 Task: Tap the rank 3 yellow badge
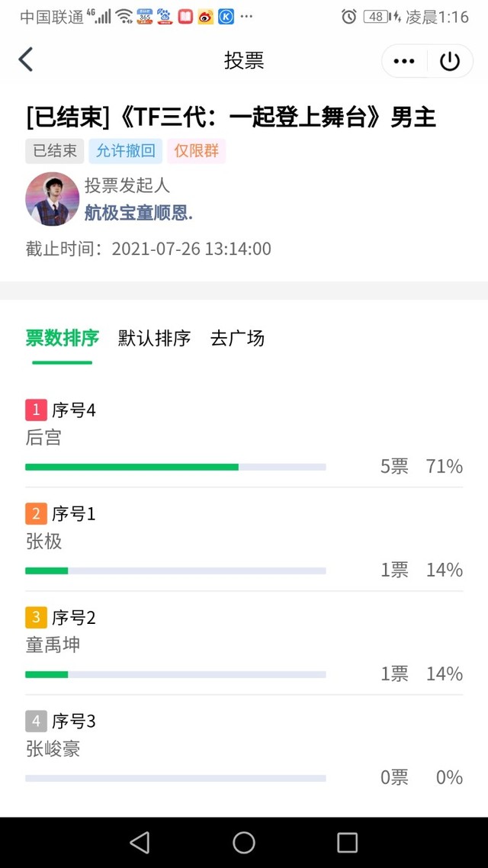click(x=36, y=618)
